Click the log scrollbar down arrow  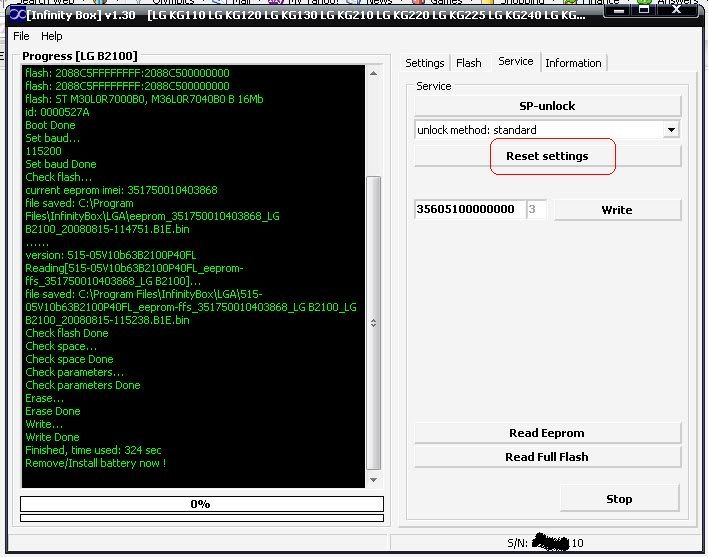point(373,480)
